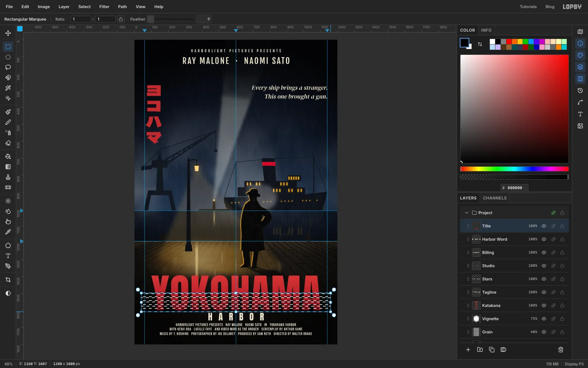
Task: Select the Eraser tool
Action: click(x=8, y=143)
